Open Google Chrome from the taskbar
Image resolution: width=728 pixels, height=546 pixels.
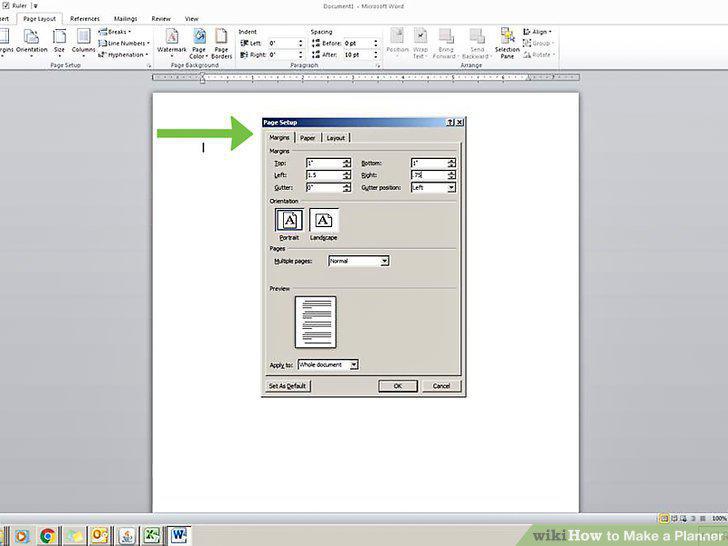tap(48, 536)
